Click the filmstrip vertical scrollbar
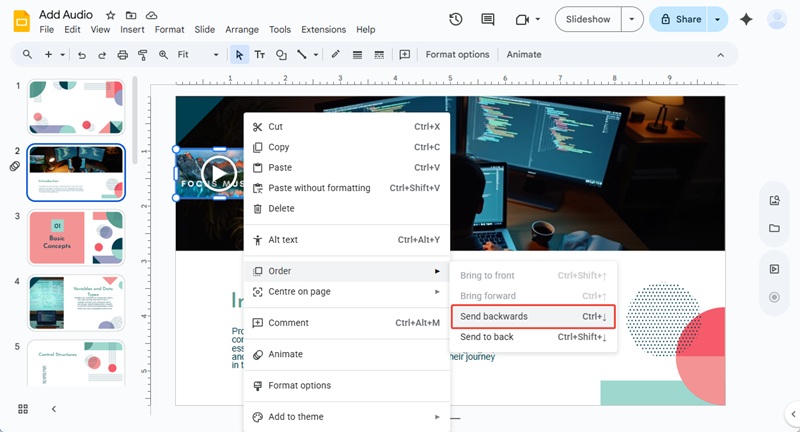The height and width of the screenshot is (432, 800). (x=135, y=120)
